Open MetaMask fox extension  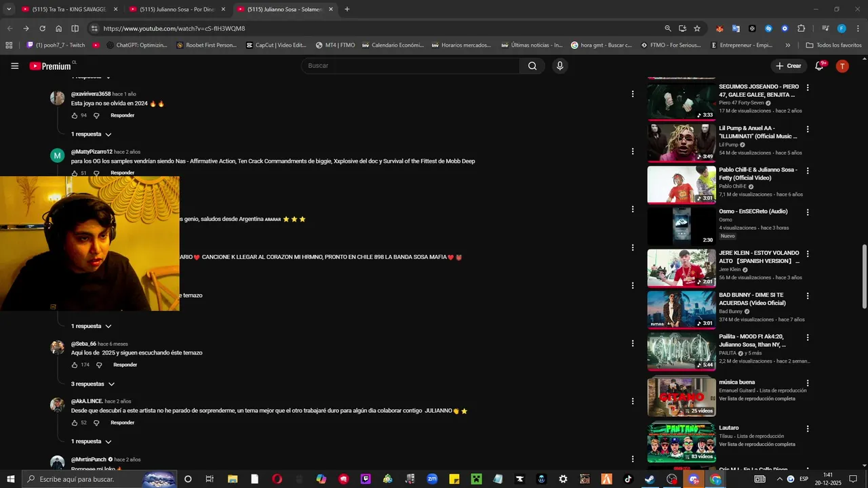719,28
